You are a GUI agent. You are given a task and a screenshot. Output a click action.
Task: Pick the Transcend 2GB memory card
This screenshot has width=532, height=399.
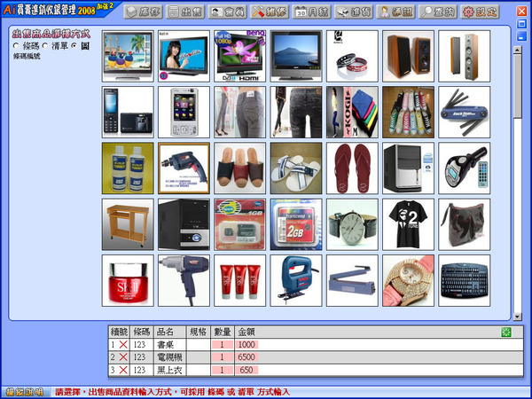[x=296, y=224]
